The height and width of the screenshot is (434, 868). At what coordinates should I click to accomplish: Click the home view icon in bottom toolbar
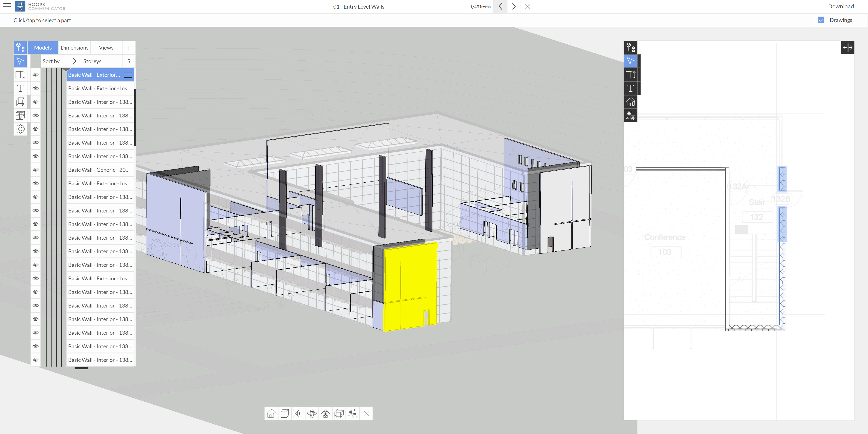pos(271,413)
